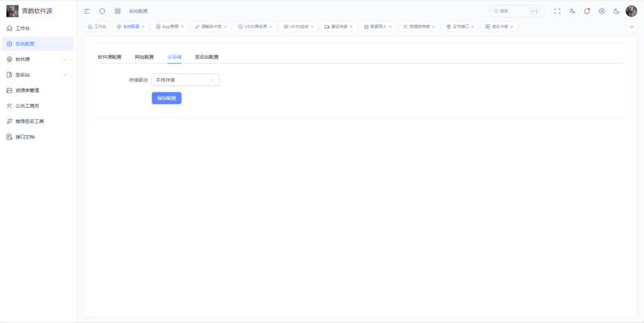Screen dimensions: 644x323
Task: Close the 数据导入 page tab
Action: 390,27
